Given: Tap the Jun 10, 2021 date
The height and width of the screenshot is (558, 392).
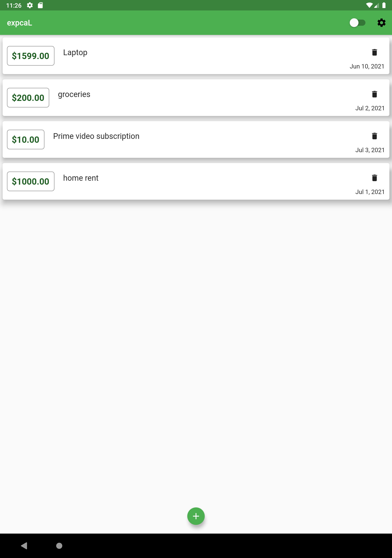Looking at the screenshot, I should (367, 66).
